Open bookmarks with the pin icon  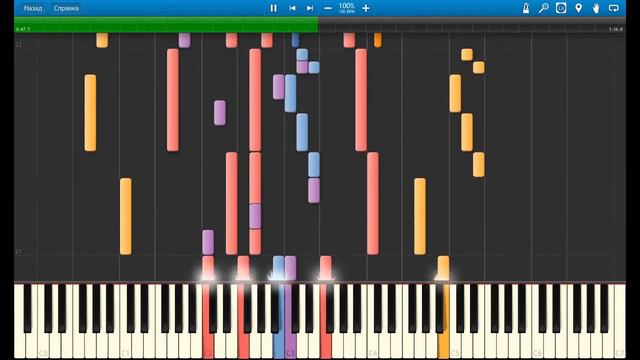click(x=578, y=8)
